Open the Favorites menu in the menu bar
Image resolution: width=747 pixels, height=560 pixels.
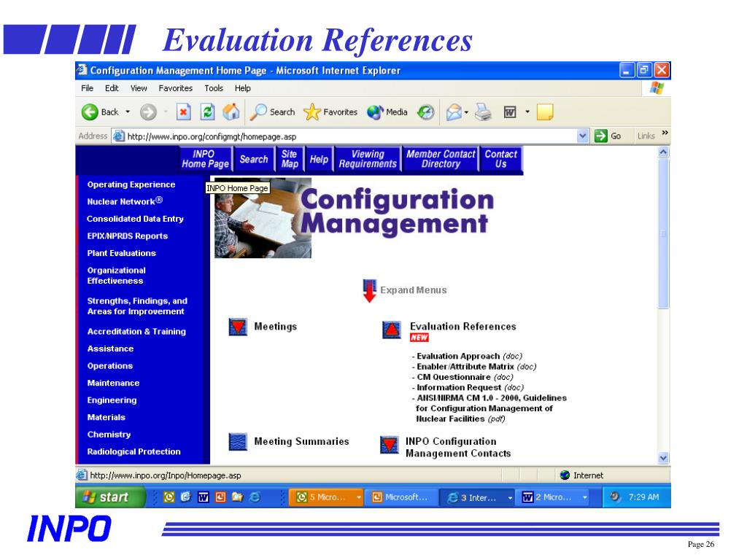(176, 88)
